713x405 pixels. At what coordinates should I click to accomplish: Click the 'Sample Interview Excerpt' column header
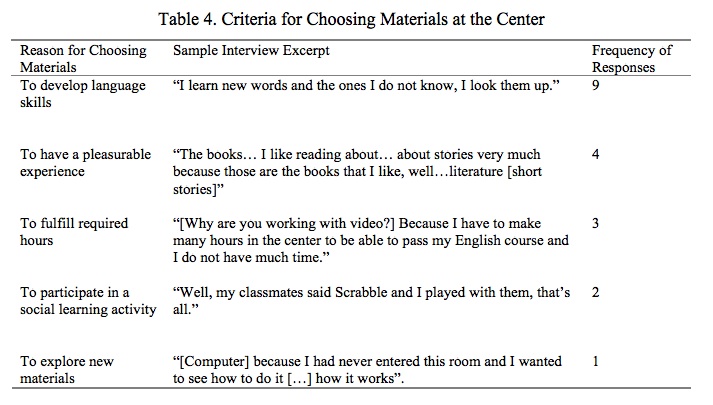251,50
